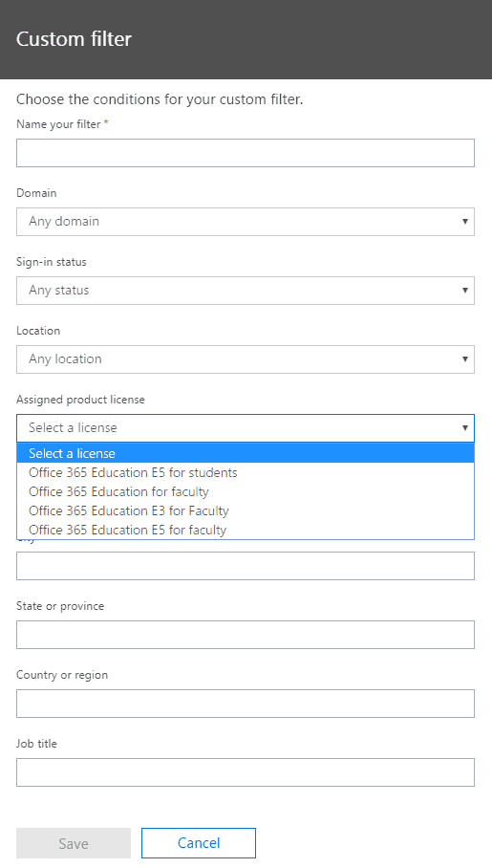Focus the Job title text field
492x868 pixels.
(x=246, y=772)
